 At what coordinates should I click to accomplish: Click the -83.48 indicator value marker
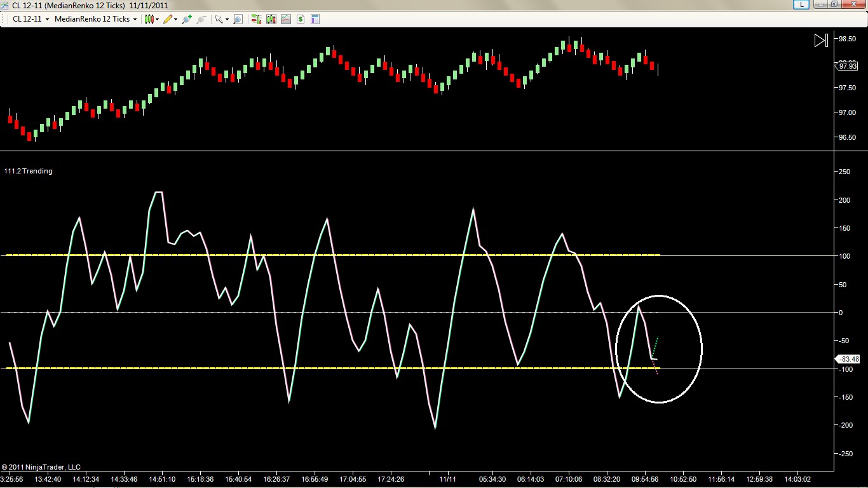[847, 359]
